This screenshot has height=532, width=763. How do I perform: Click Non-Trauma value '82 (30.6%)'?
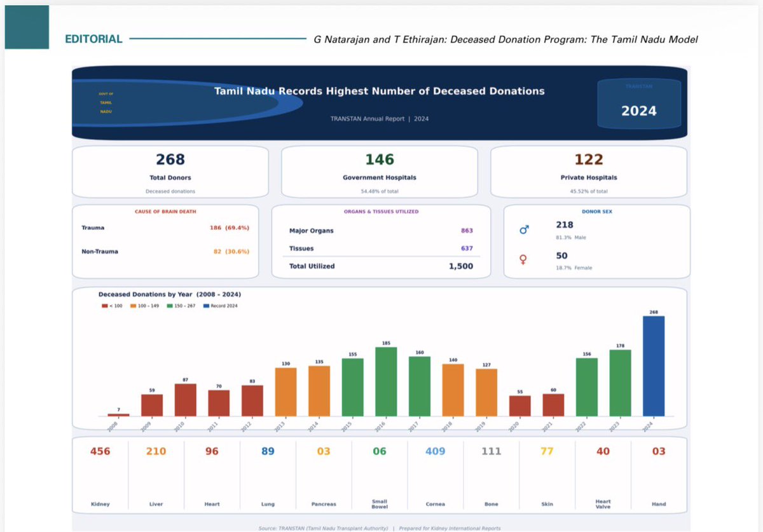pyautogui.click(x=231, y=251)
